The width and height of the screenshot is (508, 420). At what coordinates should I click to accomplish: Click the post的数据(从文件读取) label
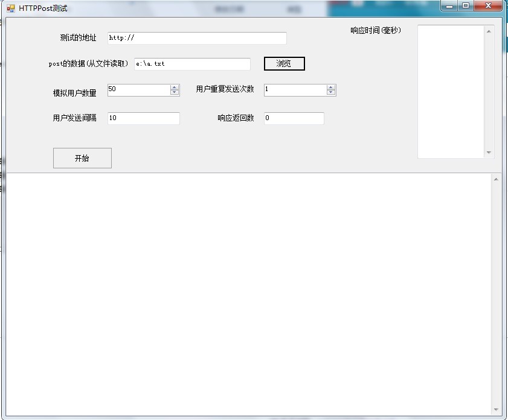click(x=88, y=64)
